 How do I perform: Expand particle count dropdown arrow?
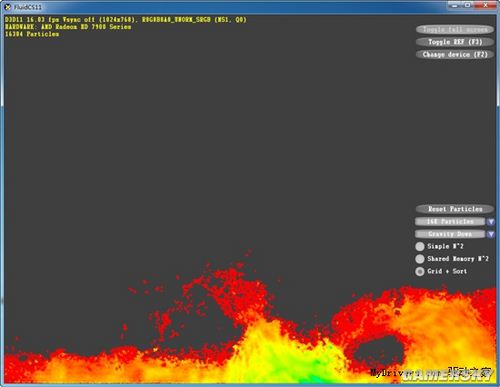pyautogui.click(x=491, y=222)
